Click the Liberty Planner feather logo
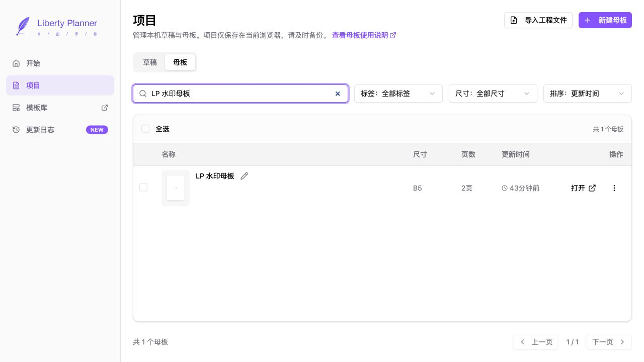 pos(23,26)
